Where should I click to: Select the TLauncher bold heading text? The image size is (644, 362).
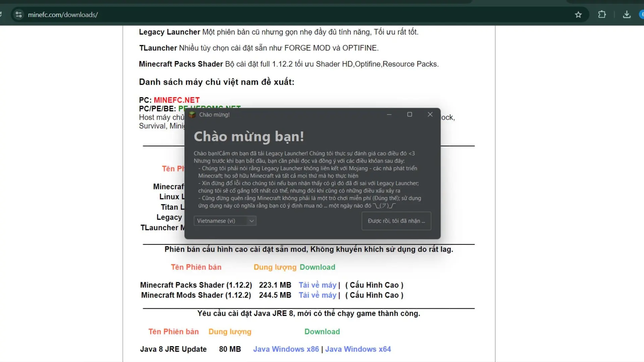[x=158, y=48]
